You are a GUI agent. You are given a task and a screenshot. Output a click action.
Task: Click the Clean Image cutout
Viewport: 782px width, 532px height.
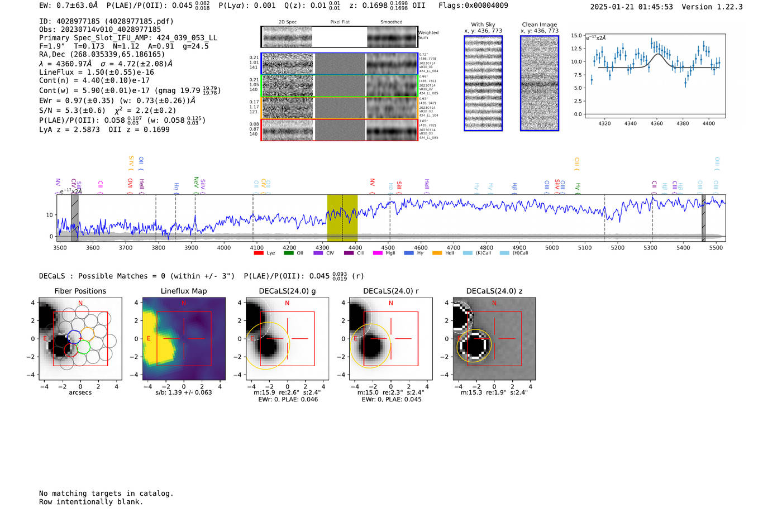540,83
